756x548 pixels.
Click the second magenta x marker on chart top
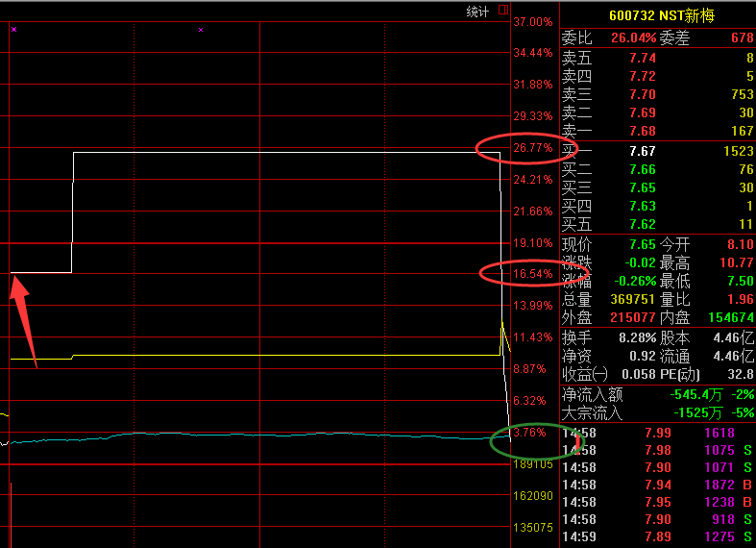(201, 30)
